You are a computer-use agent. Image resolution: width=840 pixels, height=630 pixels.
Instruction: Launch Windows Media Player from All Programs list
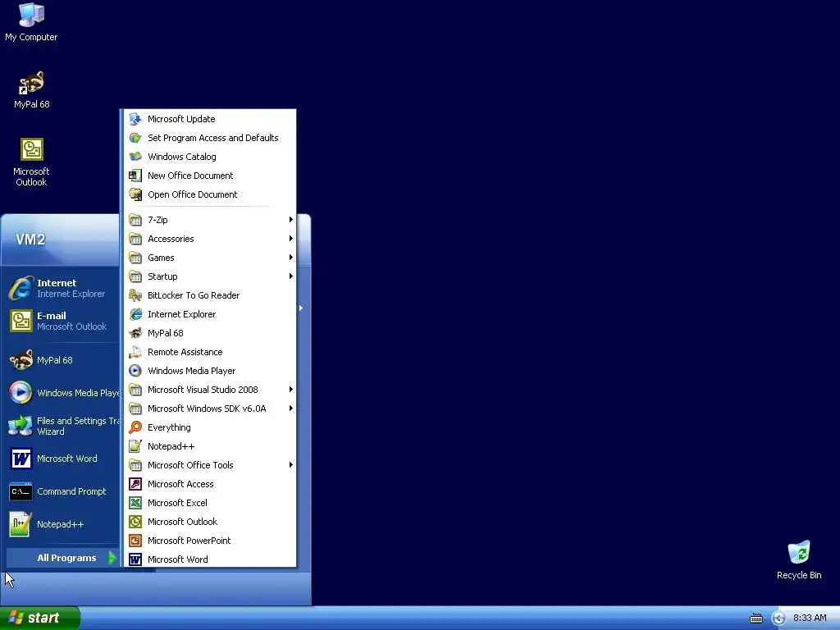[x=210, y=371]
